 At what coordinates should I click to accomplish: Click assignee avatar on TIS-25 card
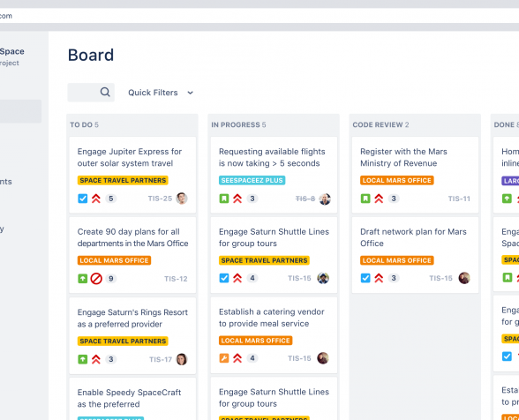182,199
